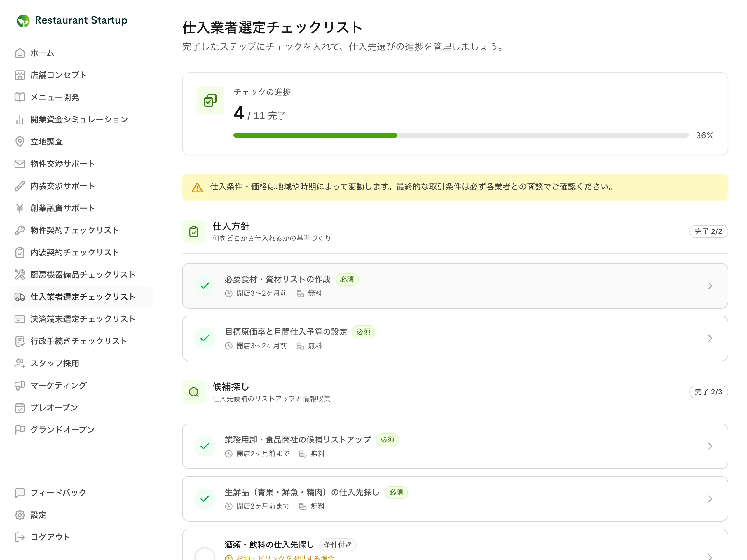Viewport: 747px width, 560px height.
Task: Click the 36% progress label
Action: click(705, 135)
